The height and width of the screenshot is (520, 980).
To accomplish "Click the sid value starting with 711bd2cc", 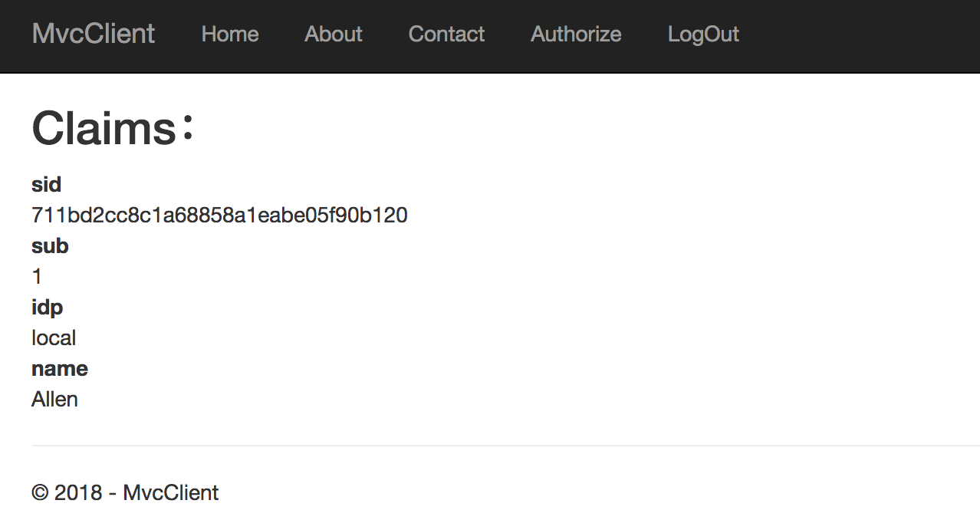I will tap(219, 216).
